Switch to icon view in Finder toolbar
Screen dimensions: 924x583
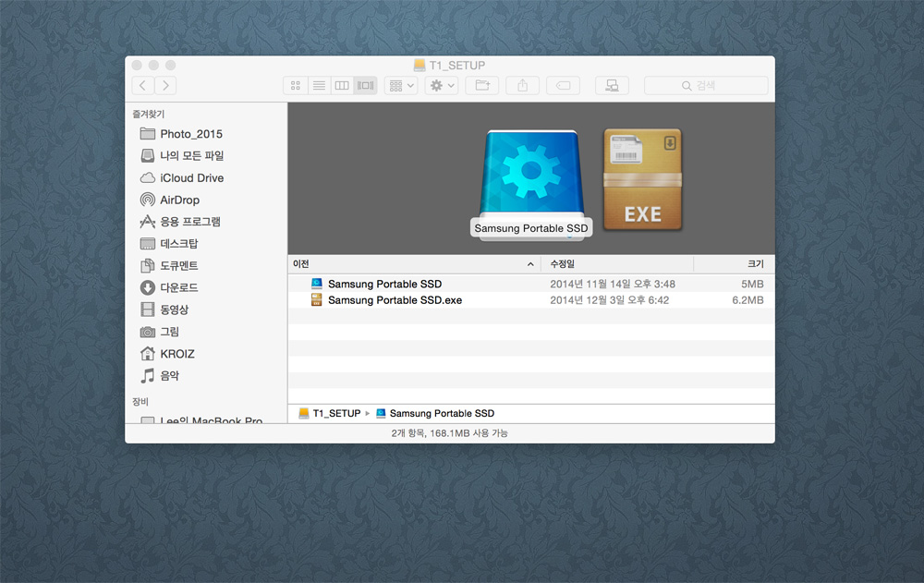(296, 86)
